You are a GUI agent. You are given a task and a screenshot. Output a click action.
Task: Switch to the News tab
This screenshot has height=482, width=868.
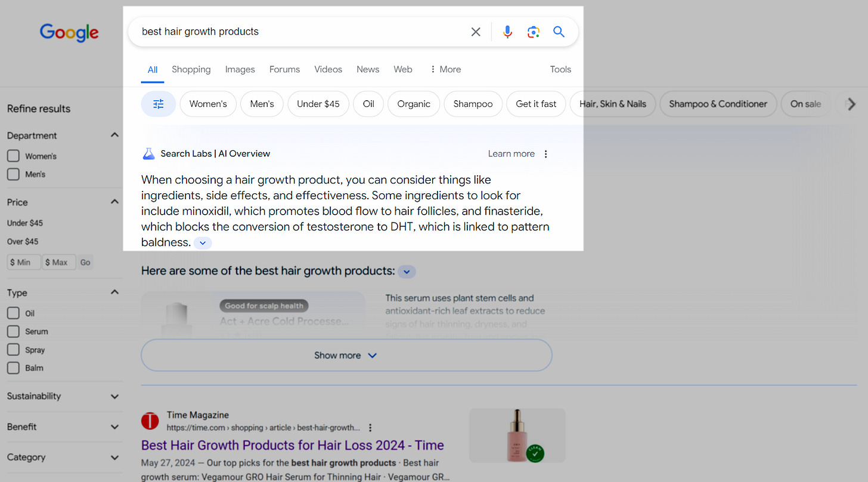tap(368, 69)
